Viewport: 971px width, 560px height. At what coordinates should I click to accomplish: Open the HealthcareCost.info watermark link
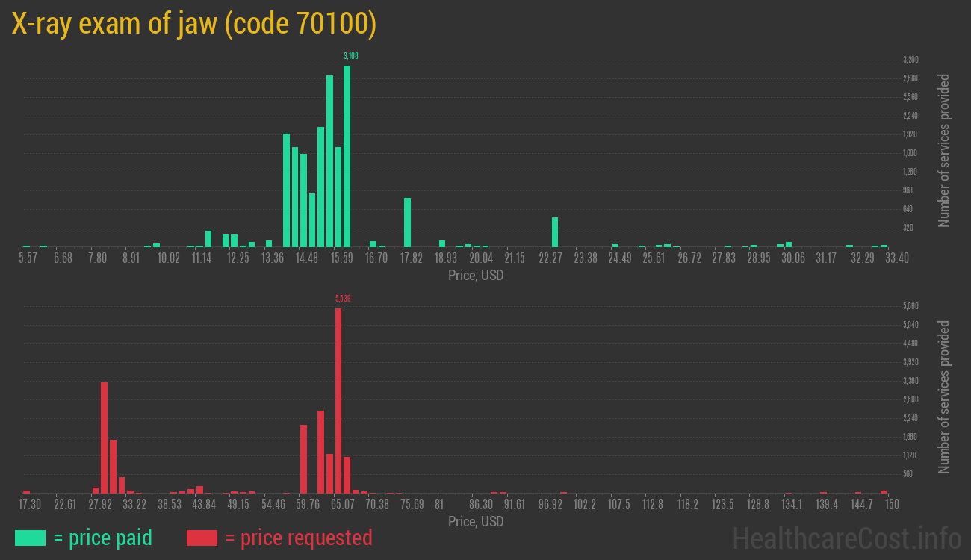846,538
